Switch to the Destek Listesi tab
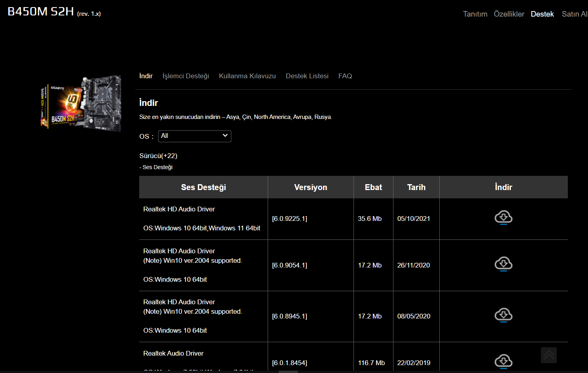The height and width of the screenshot is (373, 588). [307, 76]
